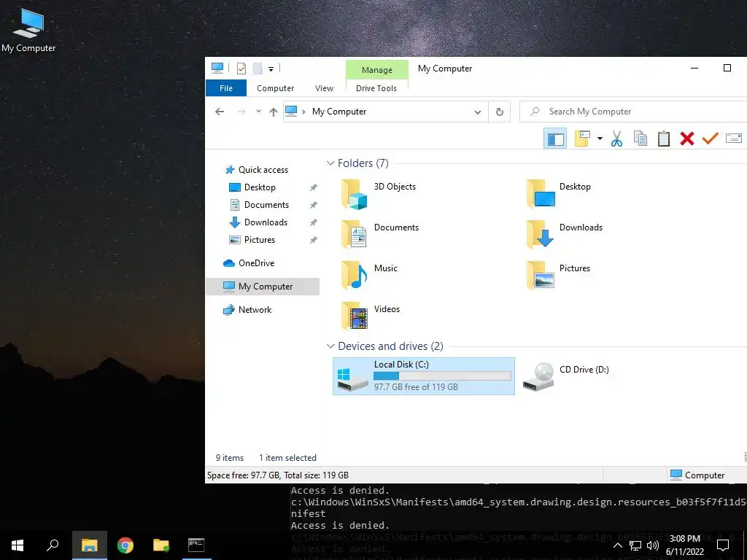Select OneDrive in navigation pane
The image size is (747, 560).
[256, 262]
